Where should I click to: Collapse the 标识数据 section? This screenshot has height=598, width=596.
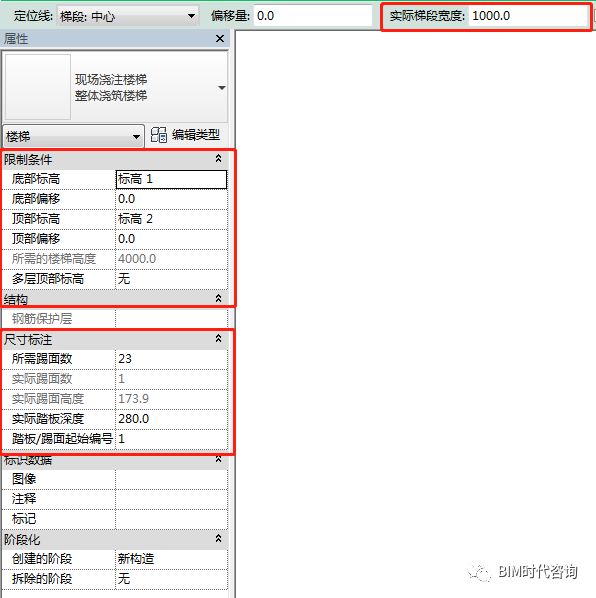[218, 459]
